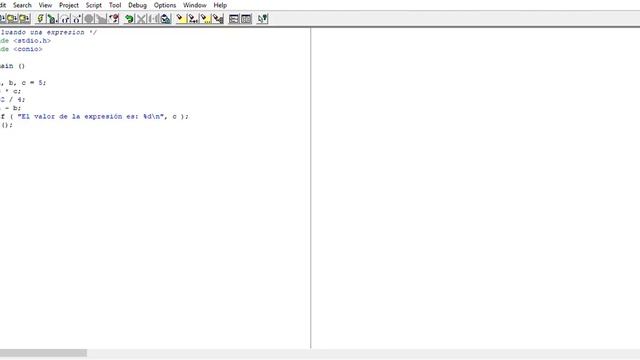Click the yellow folder icon next to lightning bolt
Image resolution: width=640 pixels, height=360 pixels.
coord(24,19)
